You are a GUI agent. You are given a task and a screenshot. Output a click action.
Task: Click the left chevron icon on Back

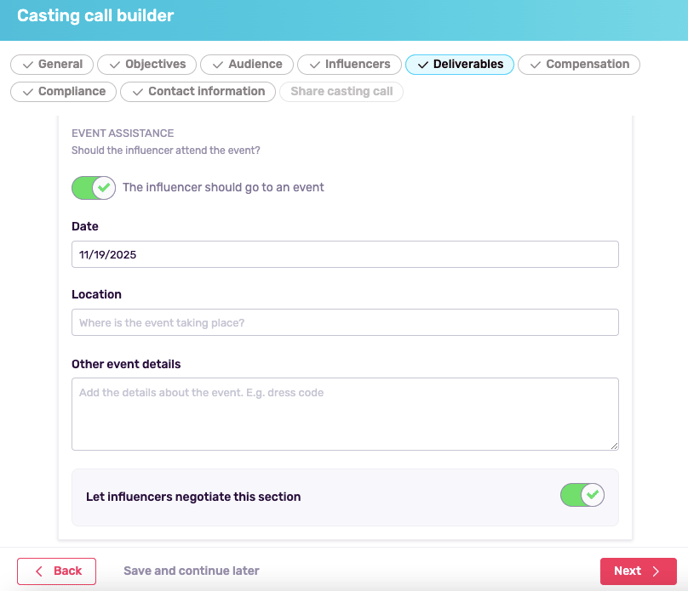(x=39, y=571)
